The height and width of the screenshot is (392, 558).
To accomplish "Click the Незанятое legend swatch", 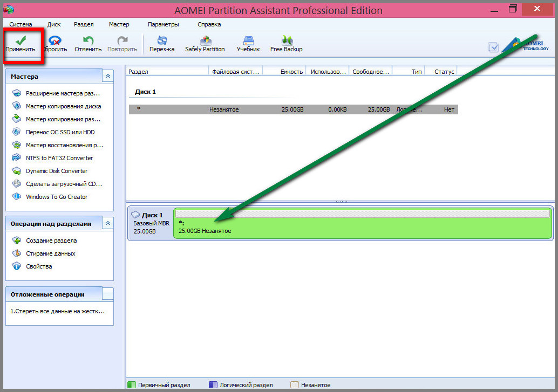I will (294, 384).
